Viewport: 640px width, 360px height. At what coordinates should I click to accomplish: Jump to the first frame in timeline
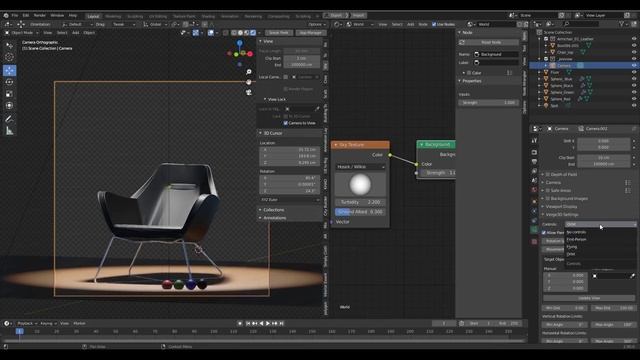(248, 323)
